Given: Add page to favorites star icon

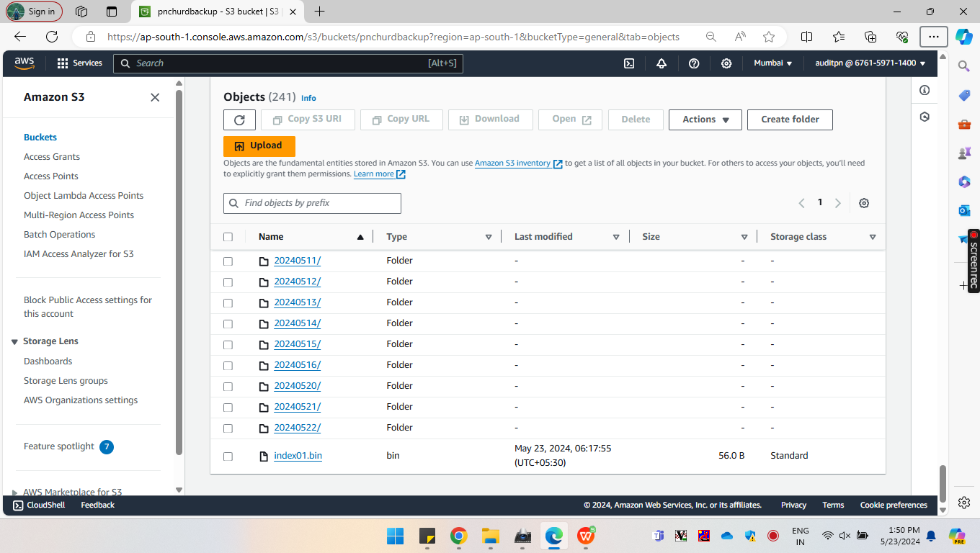Looking at the screenshot, I should coord(769,37).
